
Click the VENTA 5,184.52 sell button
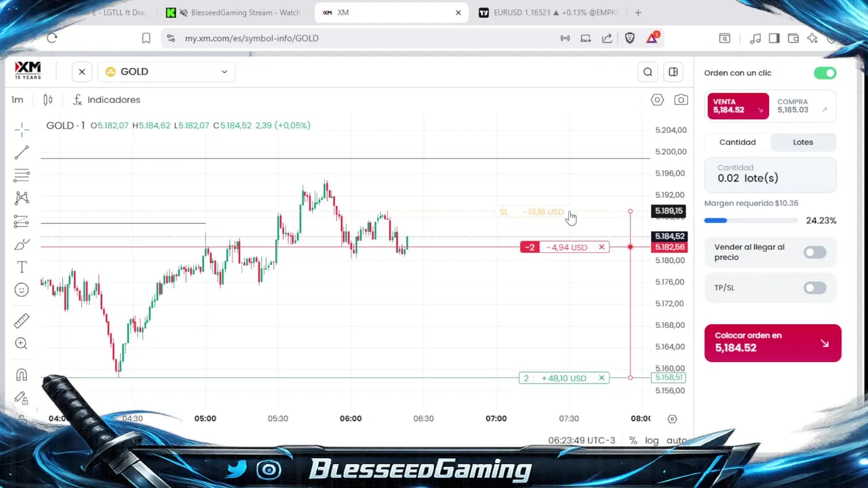738,106
